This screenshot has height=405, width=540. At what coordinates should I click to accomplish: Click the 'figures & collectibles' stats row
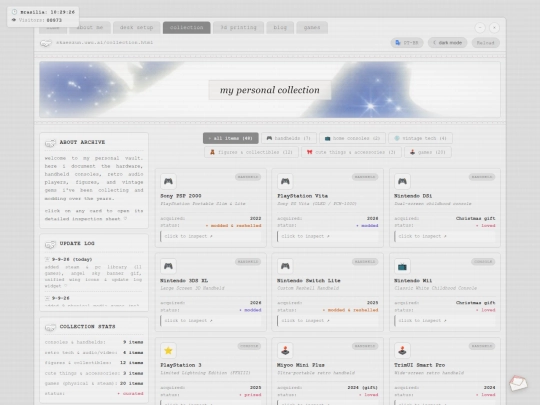pos(94,363)
